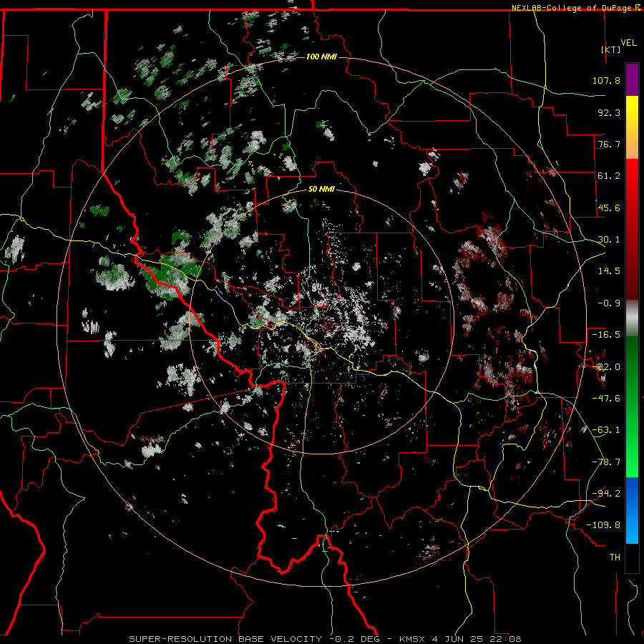Select the 50 NMI range ring label
The width and height of the screenshot is (644, 644).
[321, 189]
